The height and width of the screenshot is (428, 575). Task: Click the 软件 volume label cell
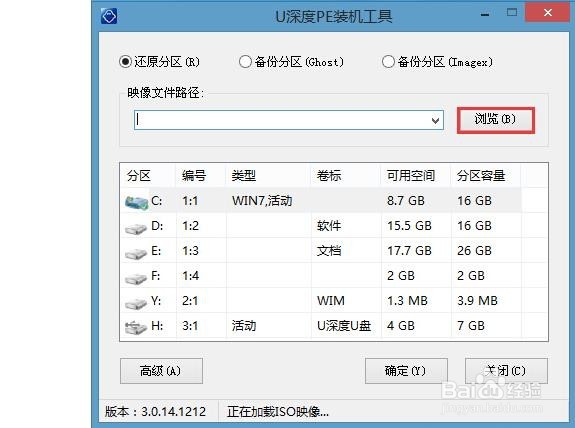tap(329, 226)
